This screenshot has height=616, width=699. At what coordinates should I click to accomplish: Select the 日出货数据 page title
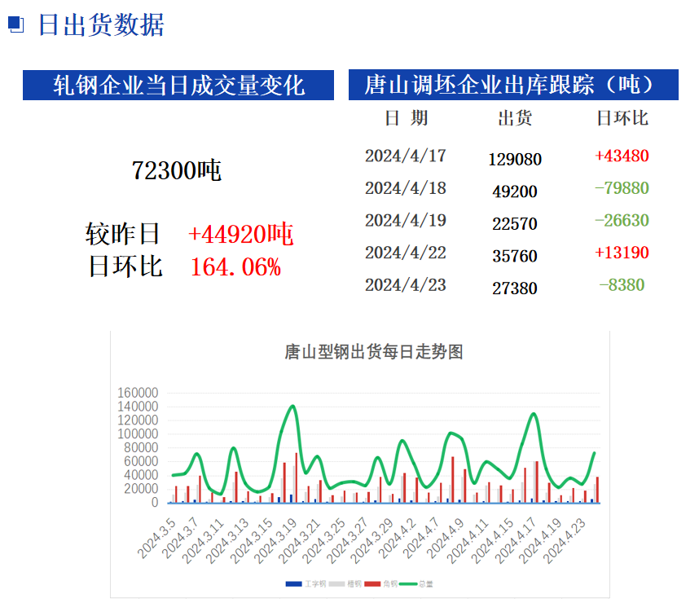coord(101,25)
